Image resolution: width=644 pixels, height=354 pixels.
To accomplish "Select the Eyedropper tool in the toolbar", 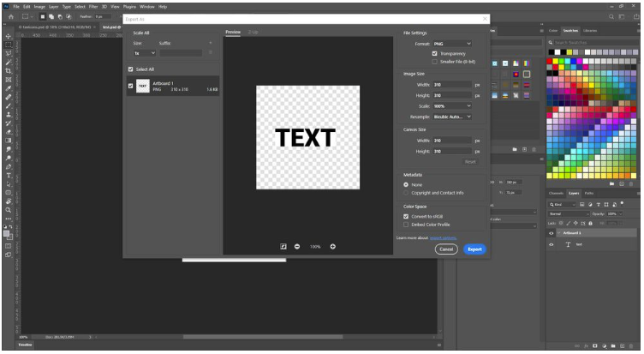I will point(9,88).
